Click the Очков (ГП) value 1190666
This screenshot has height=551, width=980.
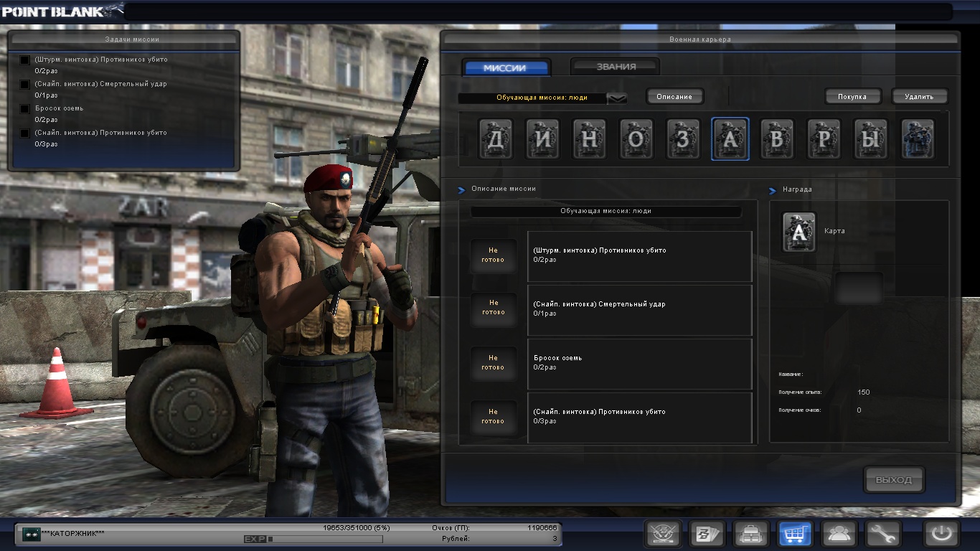[x=542, y=527]
